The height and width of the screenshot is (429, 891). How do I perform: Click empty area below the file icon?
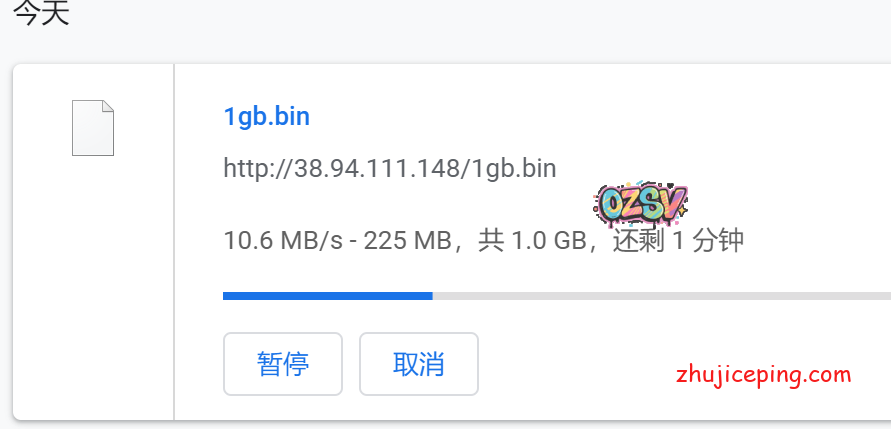pyautogui.click(x=93, y=284)
